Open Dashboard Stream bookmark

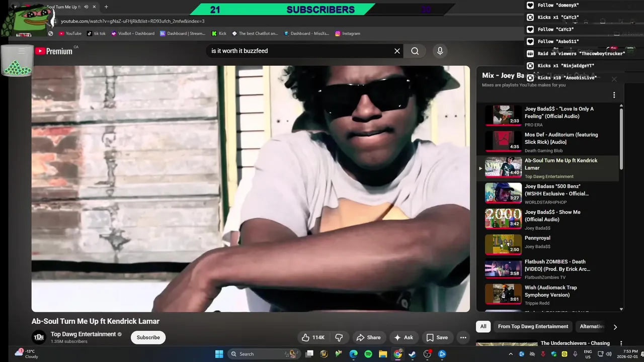pyautogui.click(x=183, y=34)
